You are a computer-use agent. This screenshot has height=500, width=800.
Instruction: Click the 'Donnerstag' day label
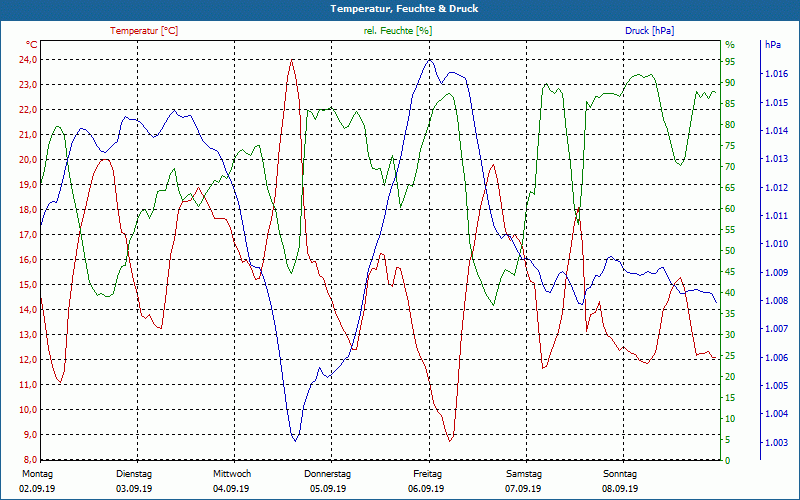coord(328,474)
